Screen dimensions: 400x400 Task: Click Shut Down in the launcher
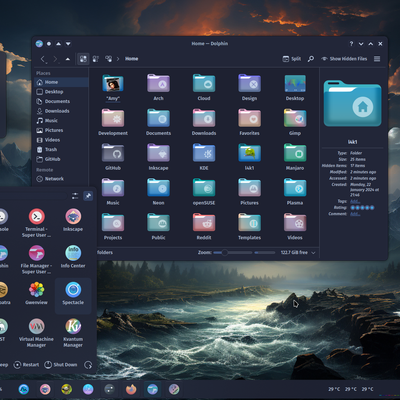coord(61,365)
